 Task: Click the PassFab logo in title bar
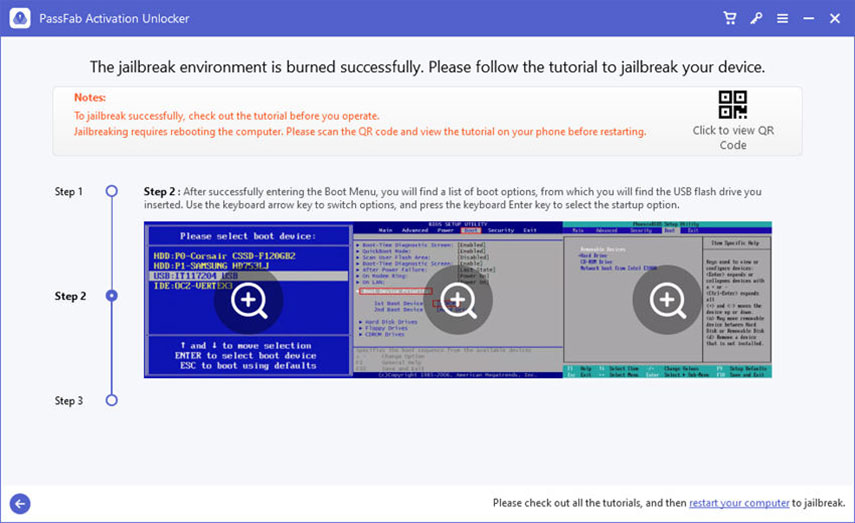(19, 18)
